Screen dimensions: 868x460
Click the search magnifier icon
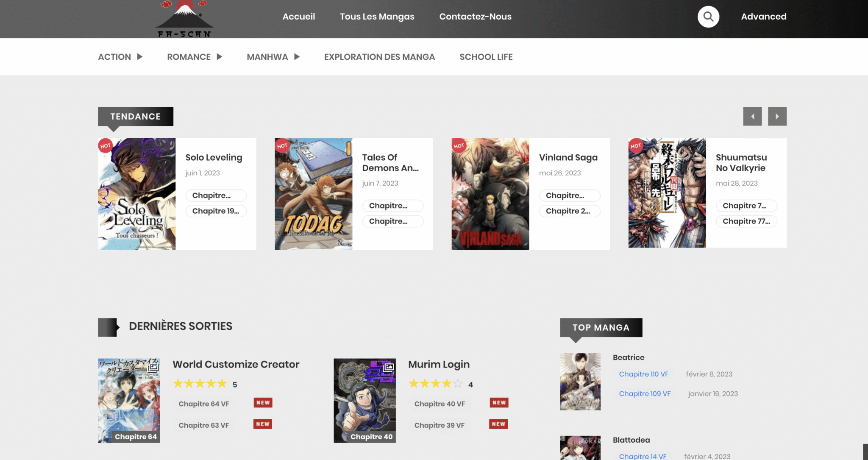tap(708, 17)
